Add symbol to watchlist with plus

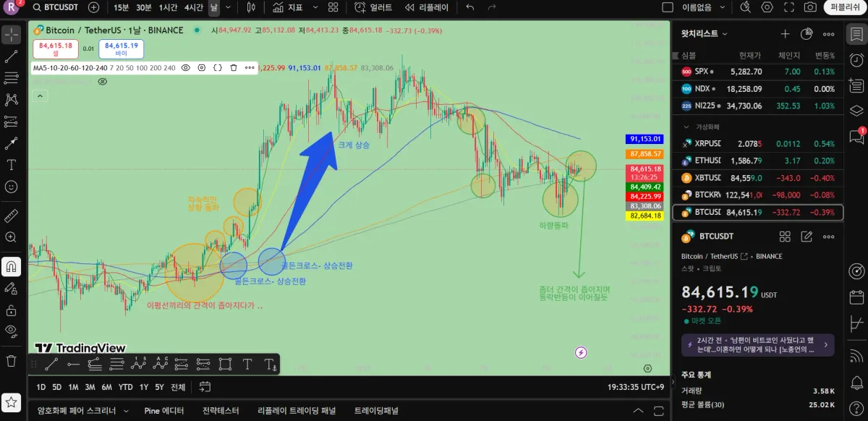(786, 34)
